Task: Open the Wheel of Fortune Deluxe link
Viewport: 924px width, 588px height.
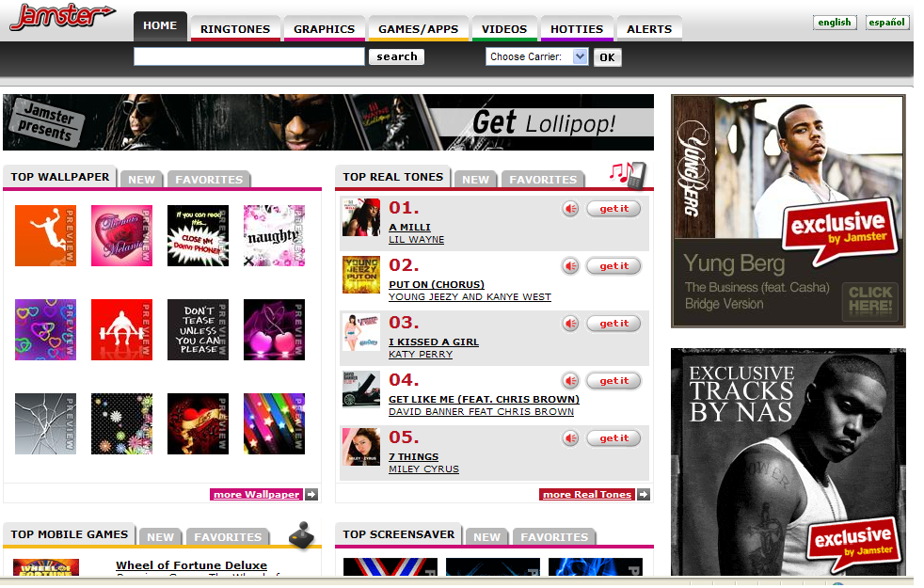Action: click(192, 565)
